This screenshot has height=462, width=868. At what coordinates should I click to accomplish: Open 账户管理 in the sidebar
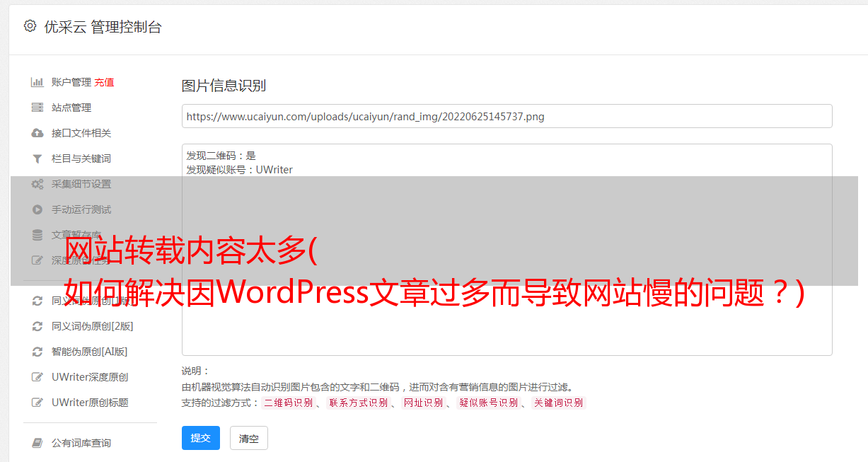[x=71, y=82]
